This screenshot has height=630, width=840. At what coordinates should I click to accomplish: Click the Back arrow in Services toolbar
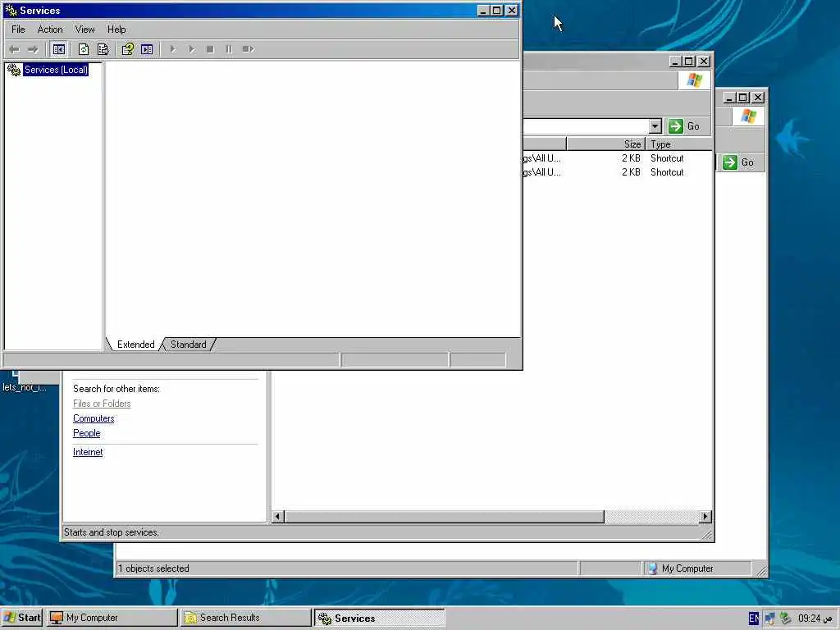point(15,49)
